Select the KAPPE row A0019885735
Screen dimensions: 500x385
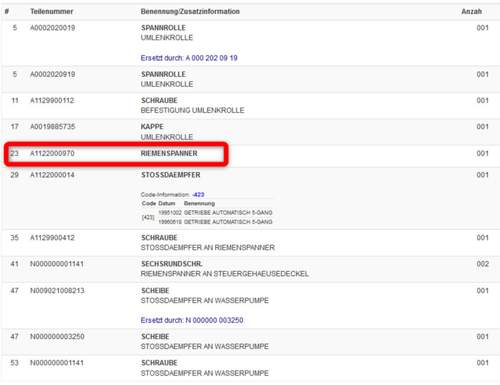pos(250,132)
